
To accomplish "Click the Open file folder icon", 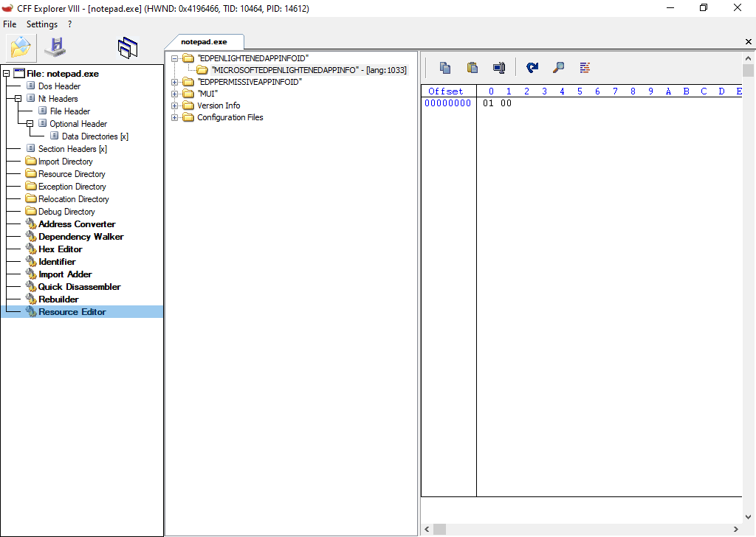I will (x=21, y=48).
